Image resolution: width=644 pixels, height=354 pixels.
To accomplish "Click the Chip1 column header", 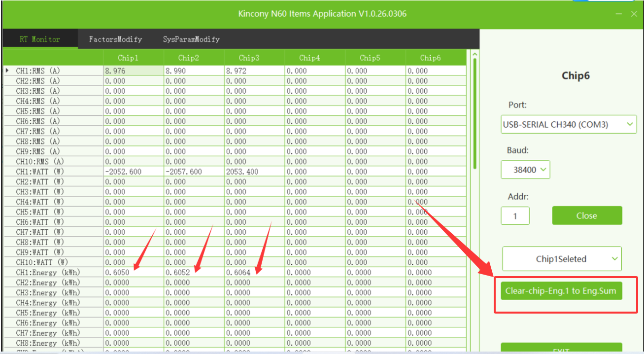I will pos(128,58).
